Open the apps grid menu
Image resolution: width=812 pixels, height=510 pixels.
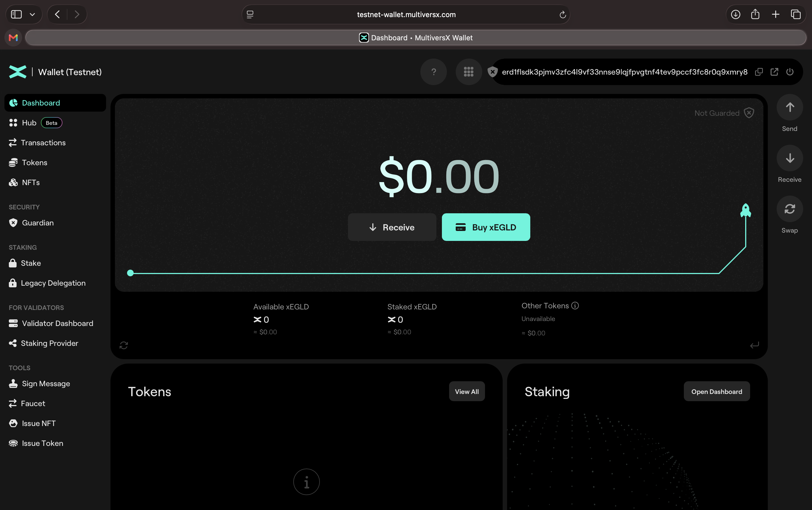(469, 72)
